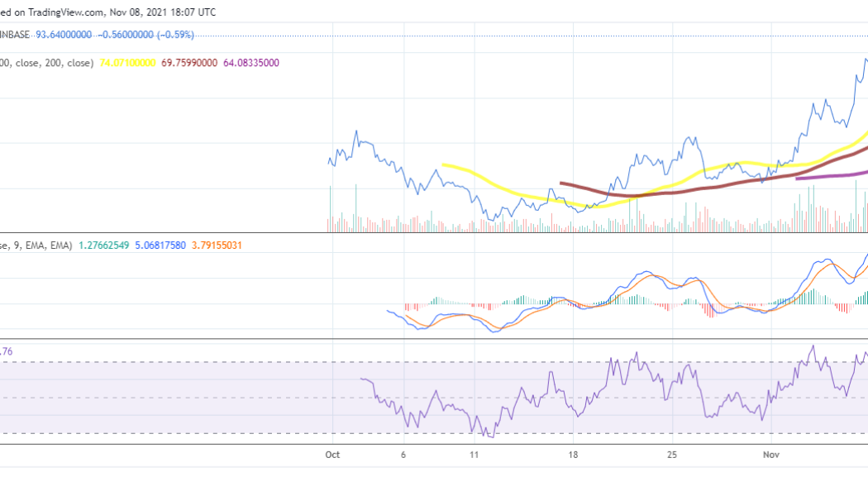Click the orange signal value 3.79155031
The image size is (868, 496).
216,246
